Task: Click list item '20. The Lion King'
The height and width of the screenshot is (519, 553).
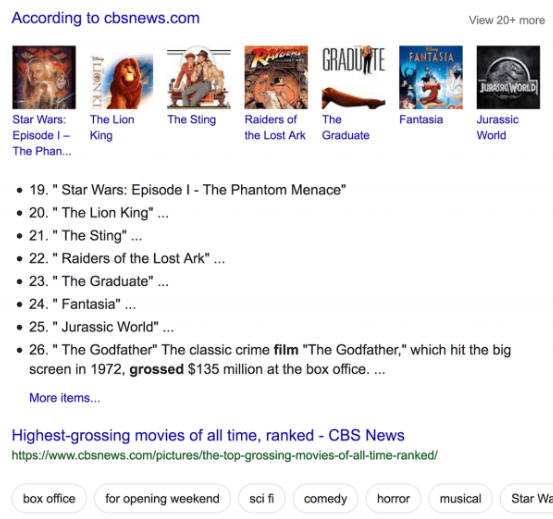Action: (x=99, y=213)
